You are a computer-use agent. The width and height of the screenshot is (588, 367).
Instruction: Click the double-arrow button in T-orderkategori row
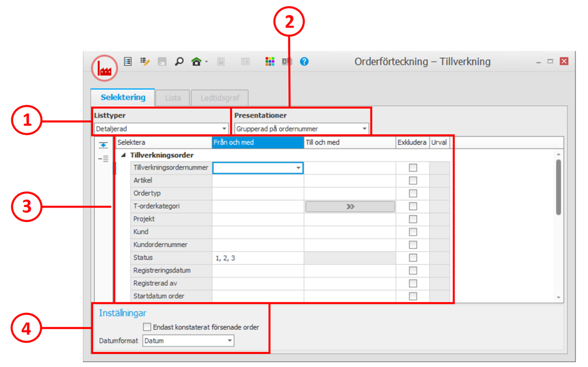pyautogui.click(x=350, y=206)
